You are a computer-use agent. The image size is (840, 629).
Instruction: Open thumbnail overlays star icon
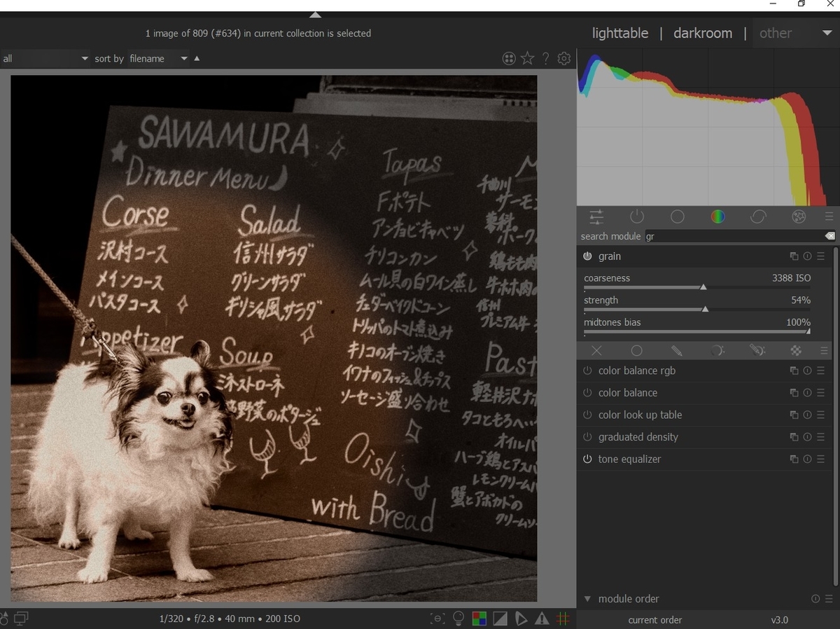[528, 59]
